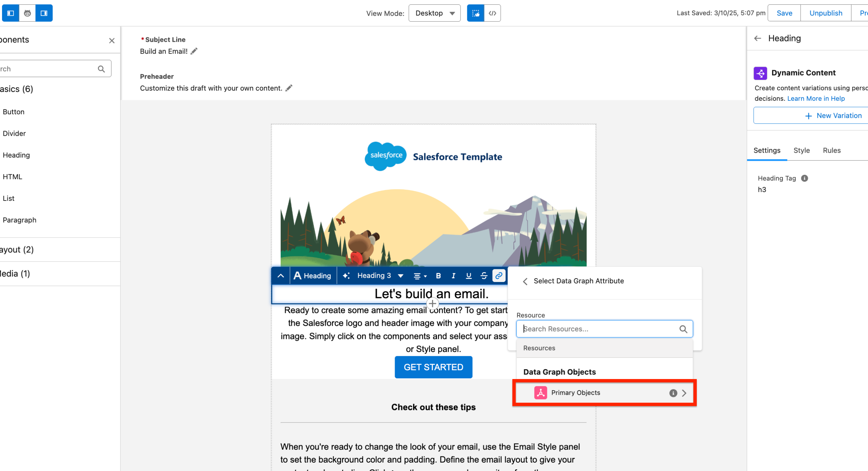868x471 pixels.
Task: Open the Heading 3 style dropdown
Action: coord(380,276)
